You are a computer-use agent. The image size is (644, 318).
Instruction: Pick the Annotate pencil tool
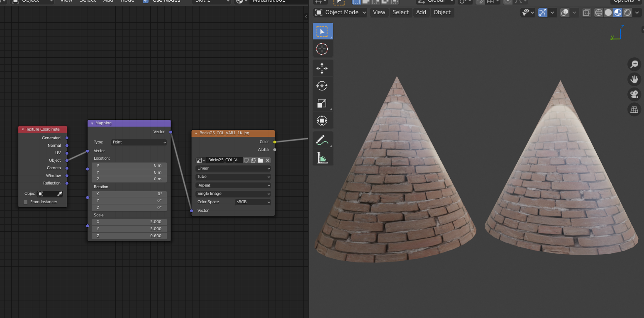(x=322, y=141)
